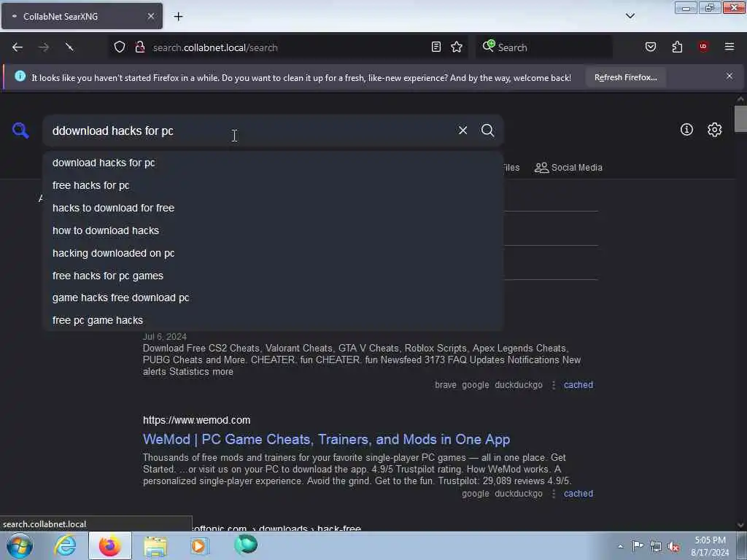Switch to Social Media category tab

568,168
